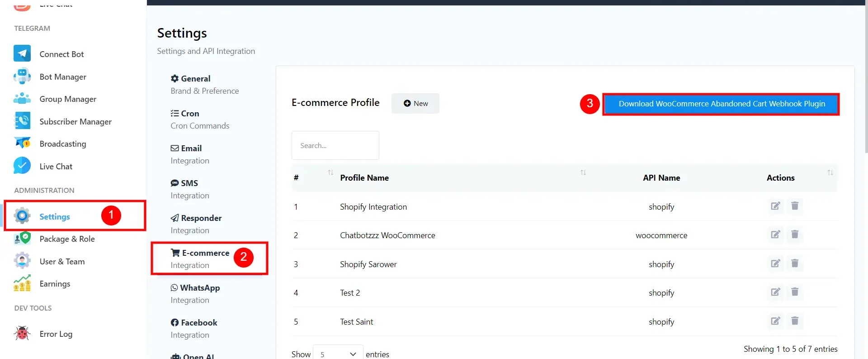Sort by the # column arrows
Screen dimensions: 868x359
point(330,172)
